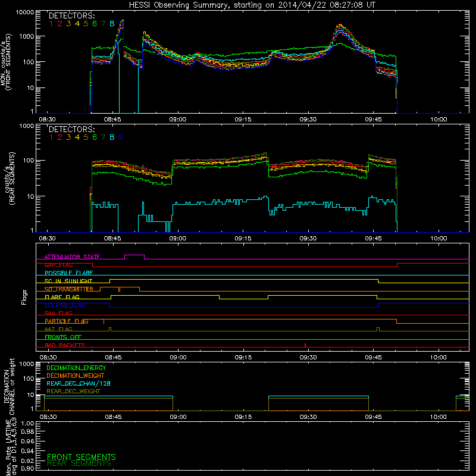Click the 0.92 tick on the livetime axis
476x476 pixels.
coord(27,461)
